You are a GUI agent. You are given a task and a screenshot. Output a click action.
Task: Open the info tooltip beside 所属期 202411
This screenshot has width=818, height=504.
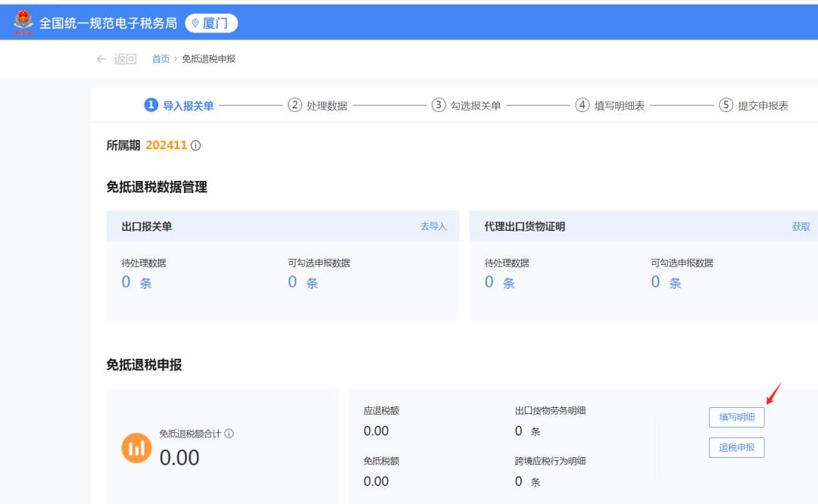(x=195, y=145)
